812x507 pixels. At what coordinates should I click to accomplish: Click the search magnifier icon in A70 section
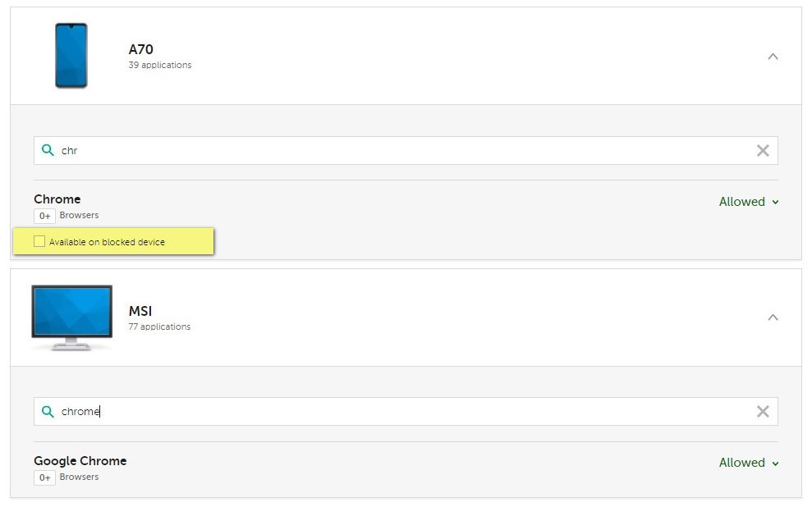point(48,150)
